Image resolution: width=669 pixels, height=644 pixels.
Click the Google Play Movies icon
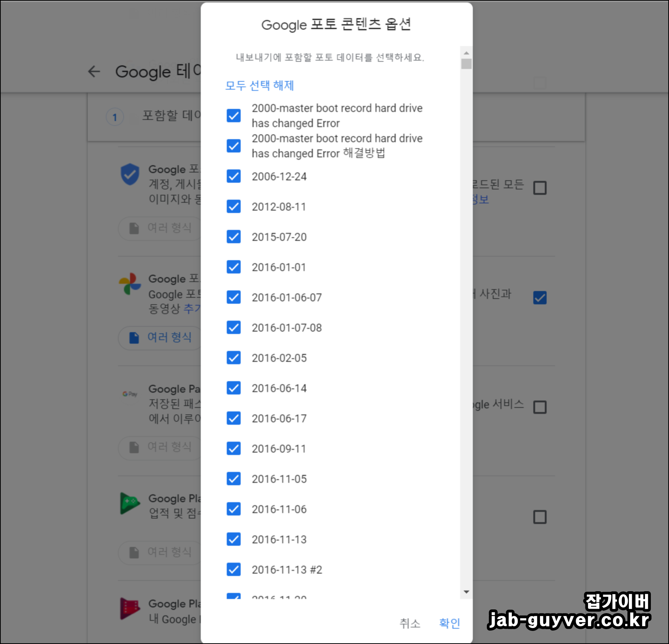pos(130,608)
